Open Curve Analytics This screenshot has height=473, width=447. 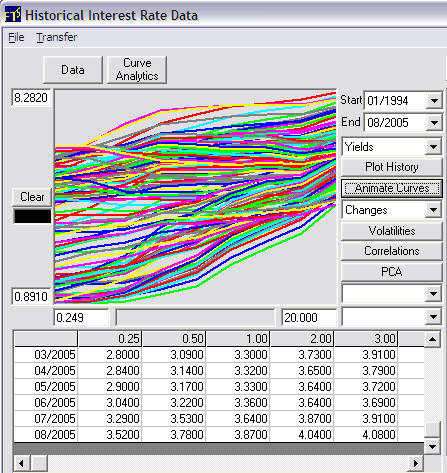[x=137, y=70]
